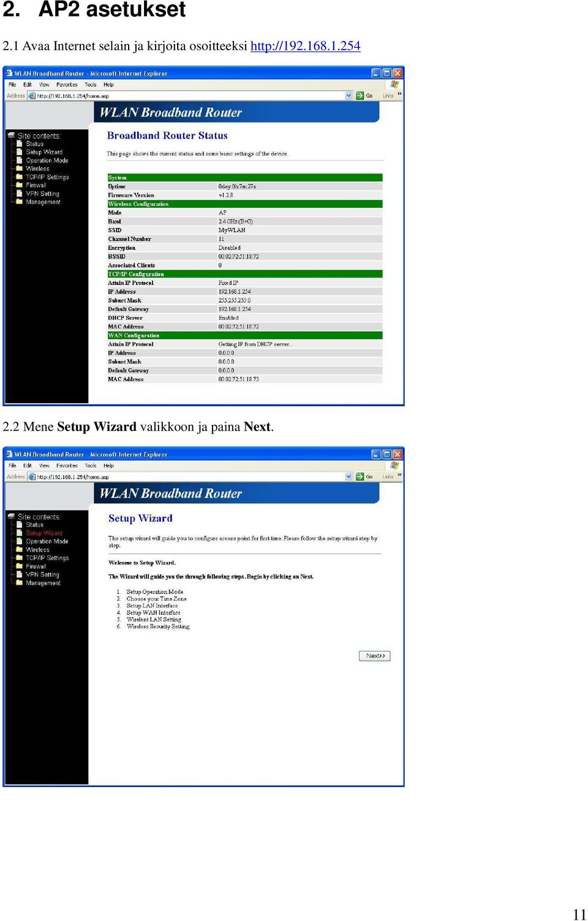
Task: Open Favorites menu in Router Status window
Action: click(x=67, y=85)
